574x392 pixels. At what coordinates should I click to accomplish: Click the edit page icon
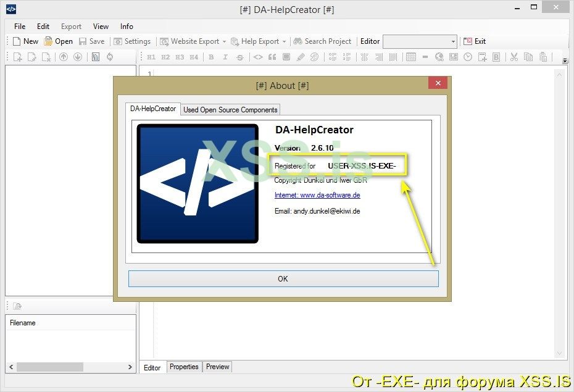[x=32, y=57]
